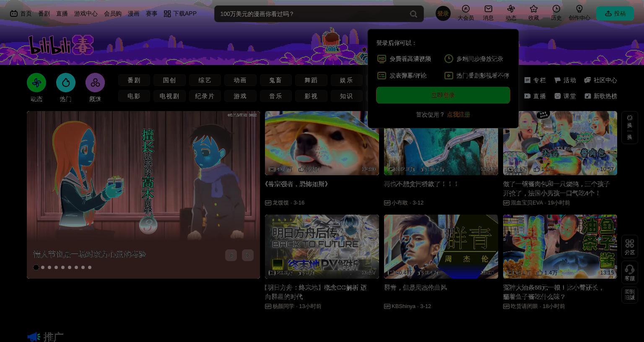
Task: Click the 热门 flame circle icon
Action: pos(66,83)
